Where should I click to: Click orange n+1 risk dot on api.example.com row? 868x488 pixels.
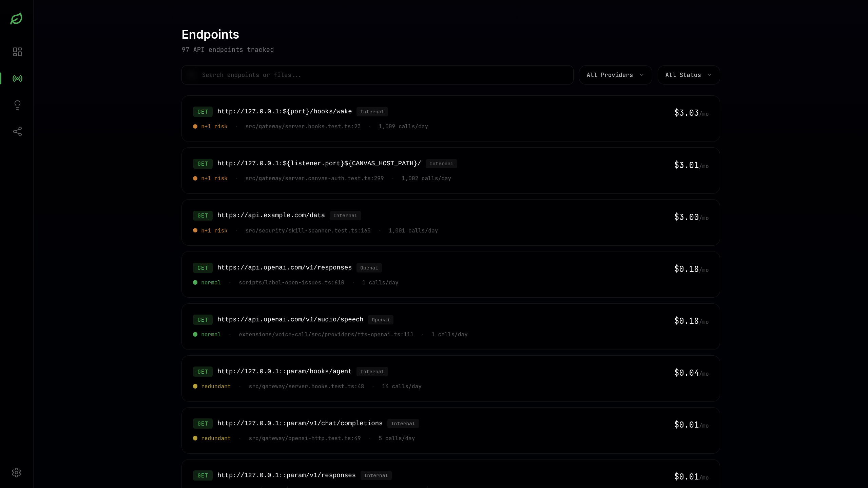tap(195, 230)
